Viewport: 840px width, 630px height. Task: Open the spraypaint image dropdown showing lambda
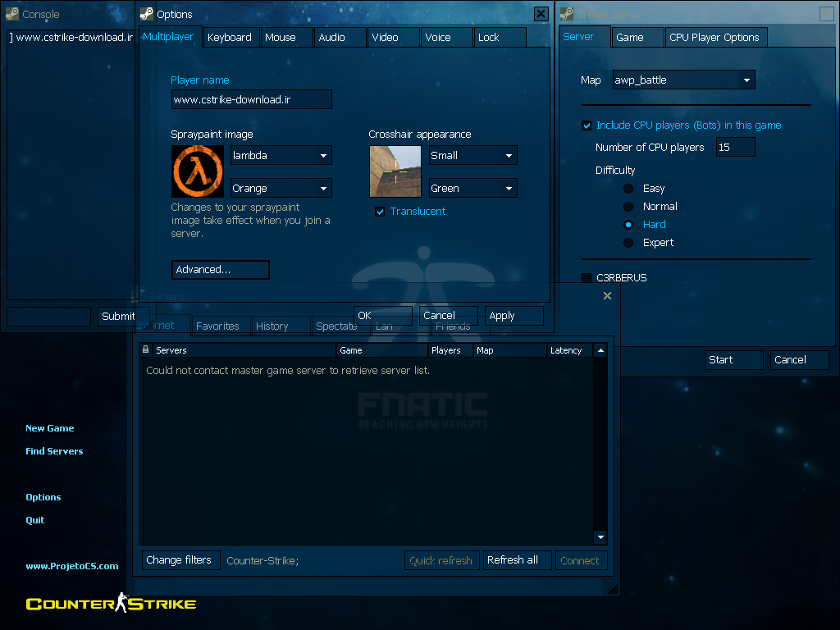(x=281, y=155)
